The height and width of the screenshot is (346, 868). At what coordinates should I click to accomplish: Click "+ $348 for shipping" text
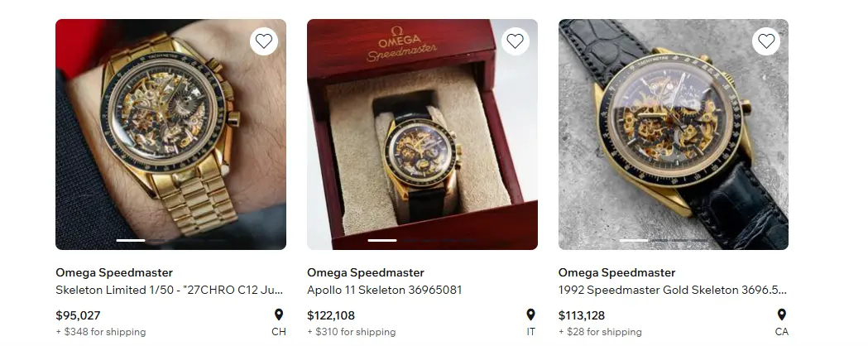click(100, 333)
